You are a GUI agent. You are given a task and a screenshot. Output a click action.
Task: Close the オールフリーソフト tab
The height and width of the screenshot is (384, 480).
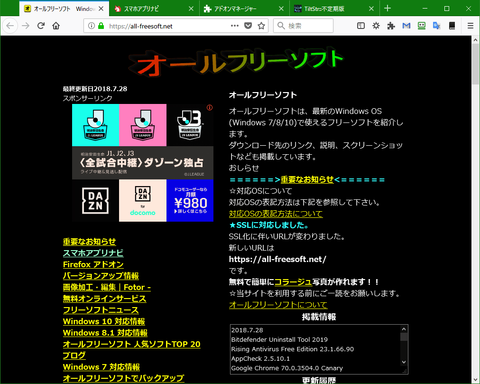(x=101, y=9)
